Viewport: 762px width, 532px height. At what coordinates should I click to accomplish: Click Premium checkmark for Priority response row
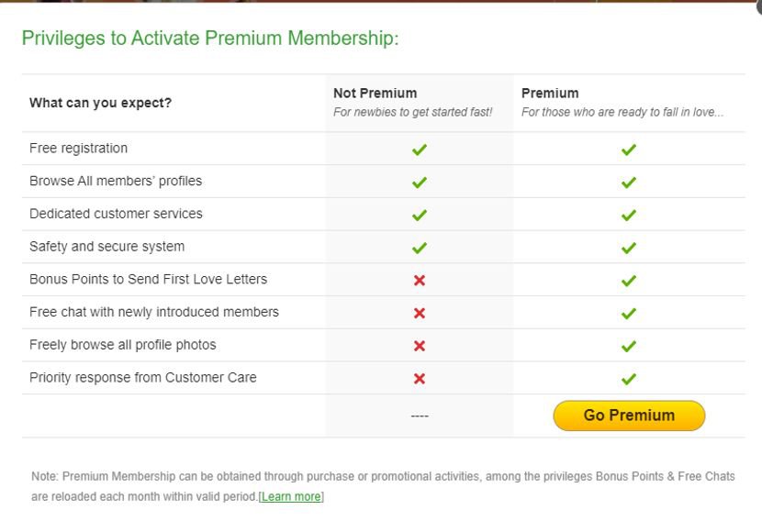(x=629, y=379)
